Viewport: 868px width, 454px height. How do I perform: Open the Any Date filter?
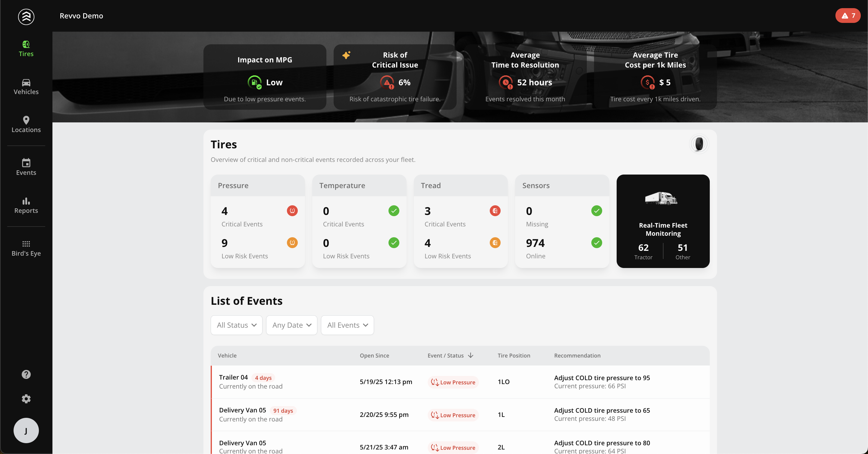(x=291, y=325)
